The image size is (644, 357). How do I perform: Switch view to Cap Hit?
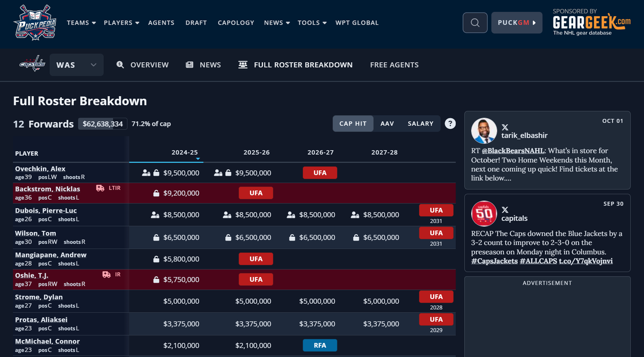353,123
